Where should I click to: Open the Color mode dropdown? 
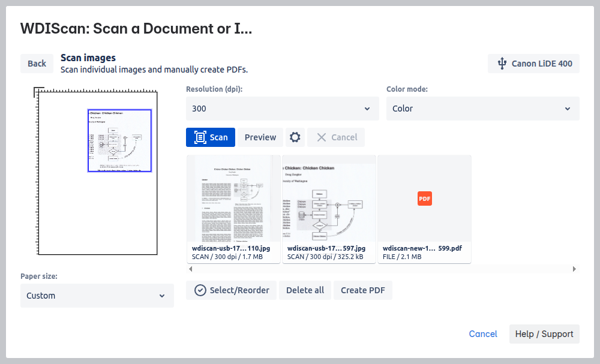click(483, 109)
